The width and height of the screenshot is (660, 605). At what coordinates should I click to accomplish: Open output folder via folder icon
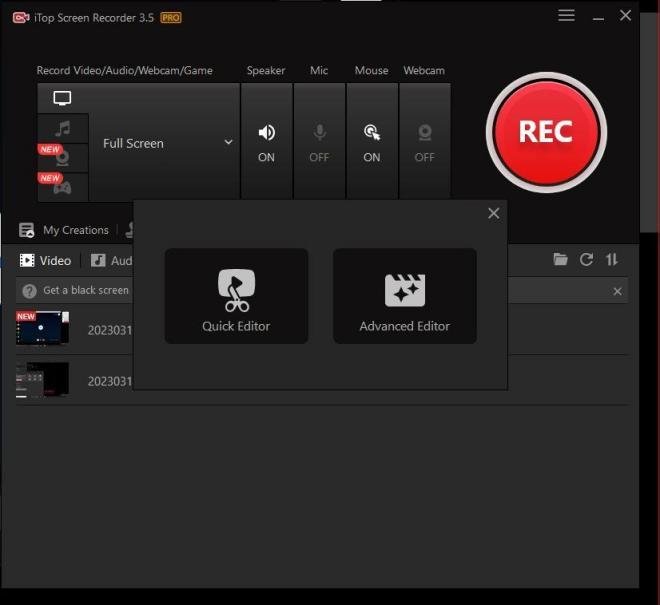(561, 260)
